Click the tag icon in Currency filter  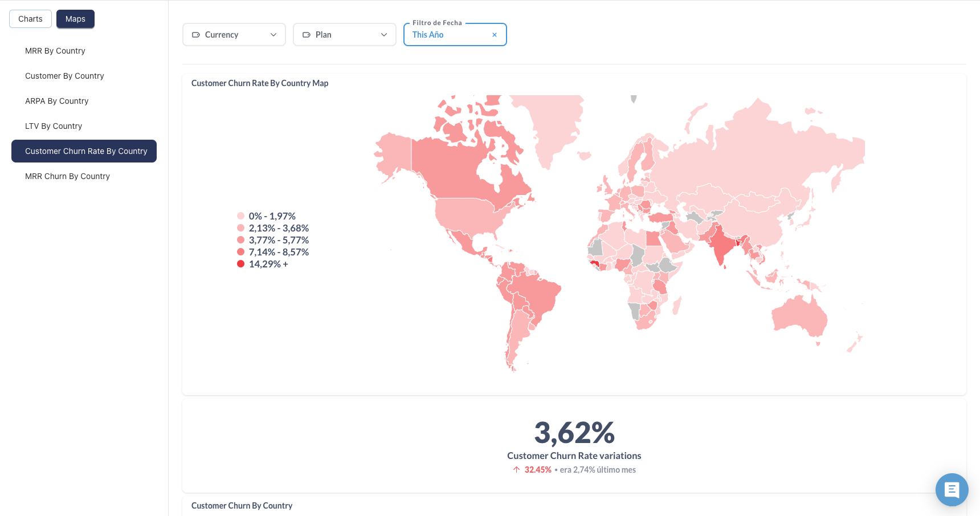(196, 35)
